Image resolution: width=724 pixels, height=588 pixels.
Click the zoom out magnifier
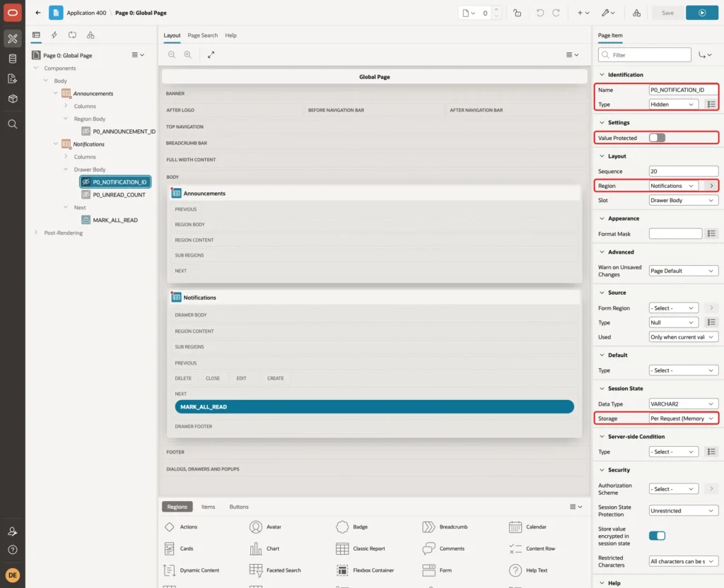172,55
